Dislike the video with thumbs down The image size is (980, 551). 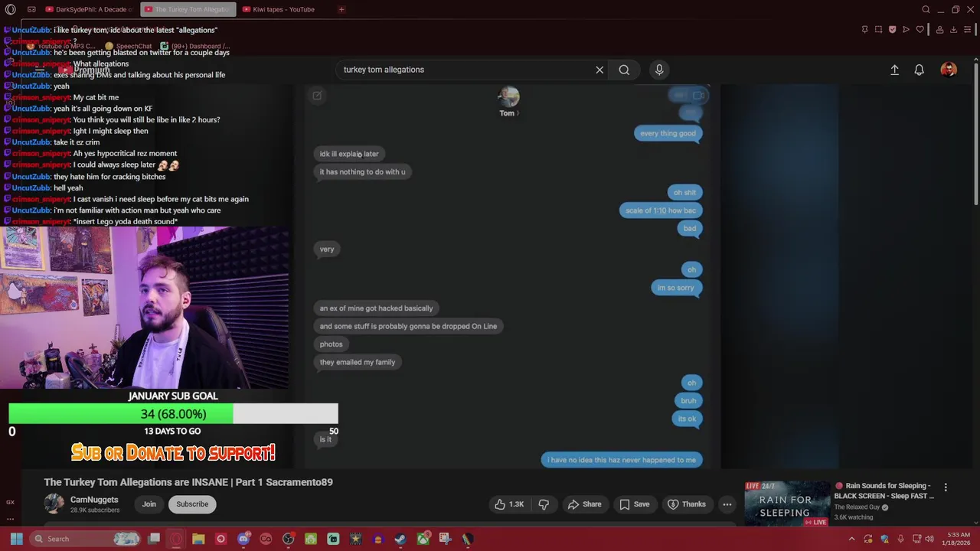544,504
